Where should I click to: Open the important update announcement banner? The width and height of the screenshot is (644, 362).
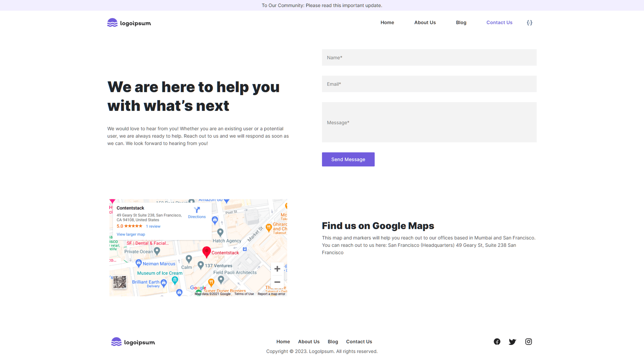[322, 5]
